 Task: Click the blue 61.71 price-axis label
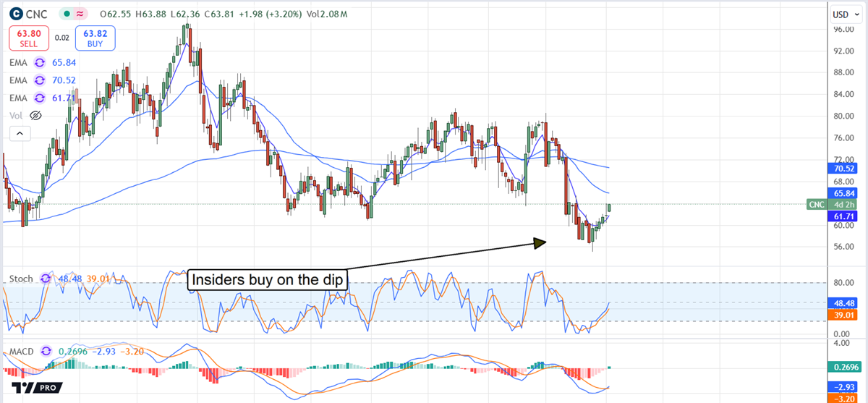[x=844, y=216]
